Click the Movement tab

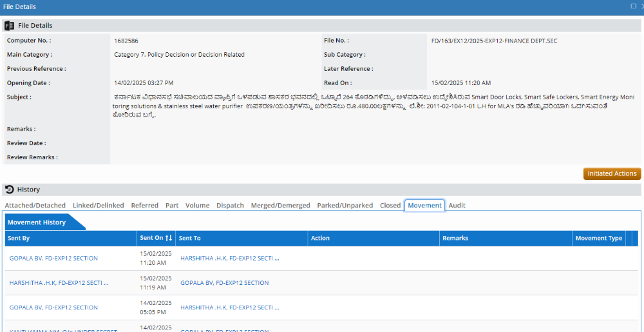pyautogui.click(x=424, y=206)
